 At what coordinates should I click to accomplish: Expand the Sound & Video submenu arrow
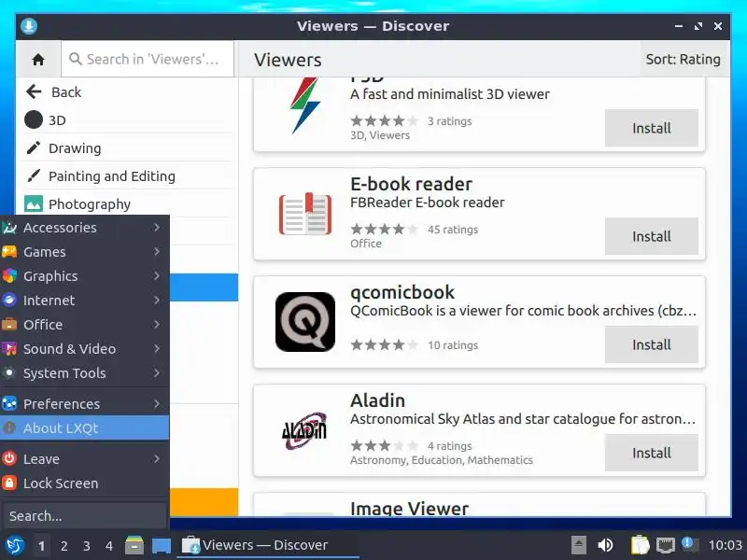click(x=157, y=348)
